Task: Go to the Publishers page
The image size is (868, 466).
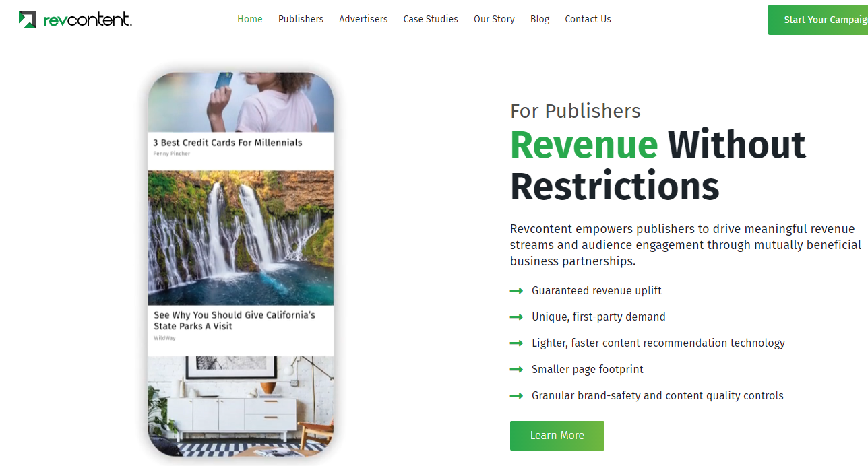Action: click(x=301, y=19)
